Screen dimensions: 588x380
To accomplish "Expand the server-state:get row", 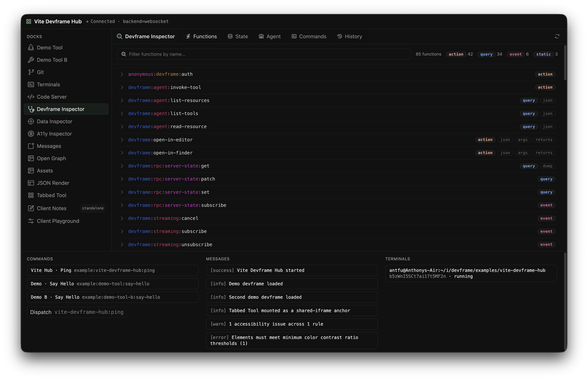I will [x=337, y=166].
